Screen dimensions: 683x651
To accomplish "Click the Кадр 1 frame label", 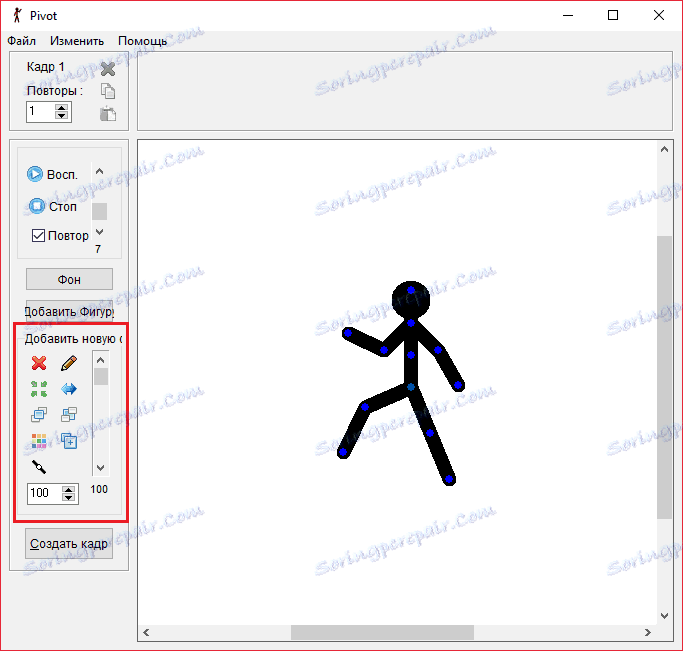I will click(46, 67).
